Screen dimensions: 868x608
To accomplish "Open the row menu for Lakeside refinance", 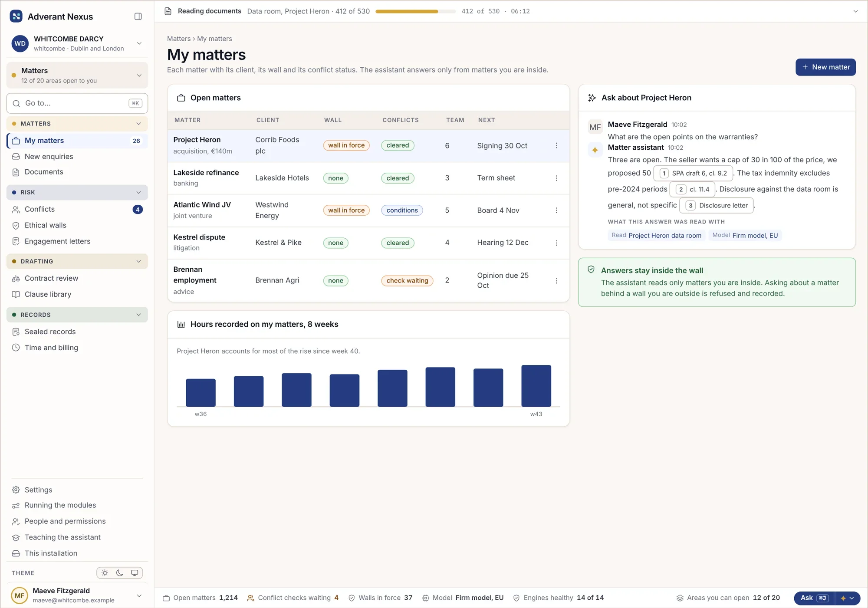I will [556, 178].
